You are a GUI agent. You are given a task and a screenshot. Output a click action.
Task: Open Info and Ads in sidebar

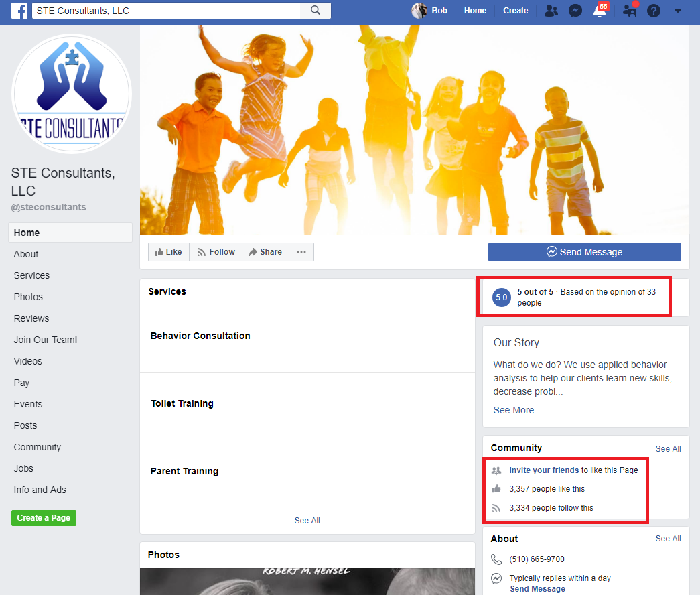click(40, 490)
